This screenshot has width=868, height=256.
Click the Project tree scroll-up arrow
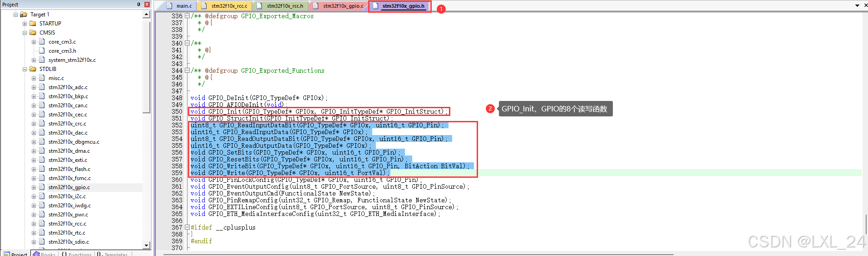[x=146, y=15]
